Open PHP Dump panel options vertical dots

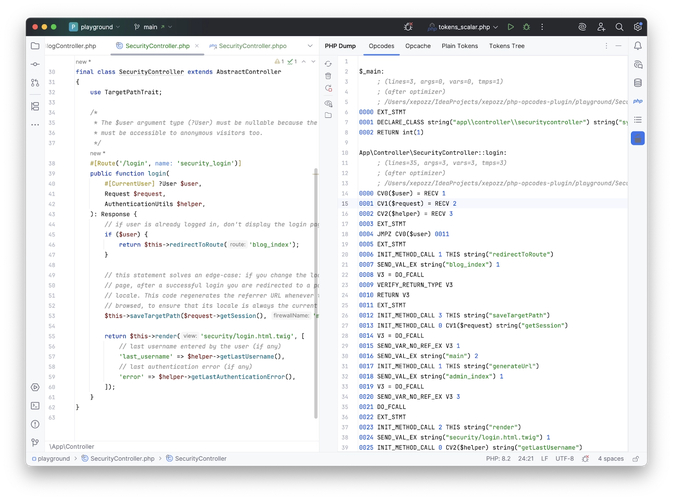(x=606, y=45)
